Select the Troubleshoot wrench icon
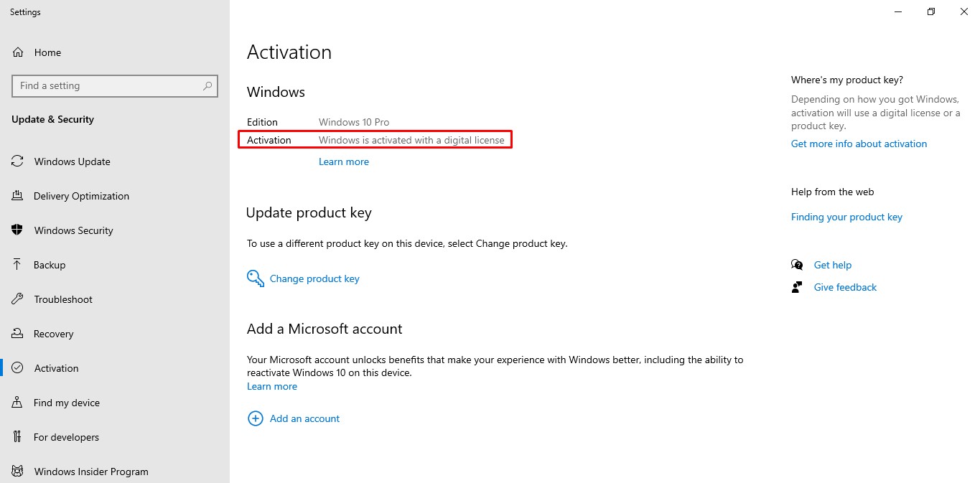Screen dimensions: 980x483 [x=17, y=299]
